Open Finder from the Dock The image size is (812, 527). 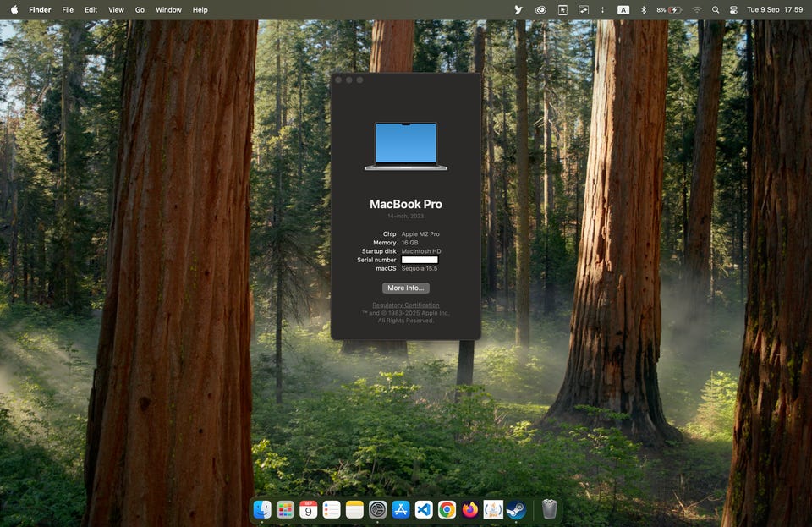pos(262,509)
